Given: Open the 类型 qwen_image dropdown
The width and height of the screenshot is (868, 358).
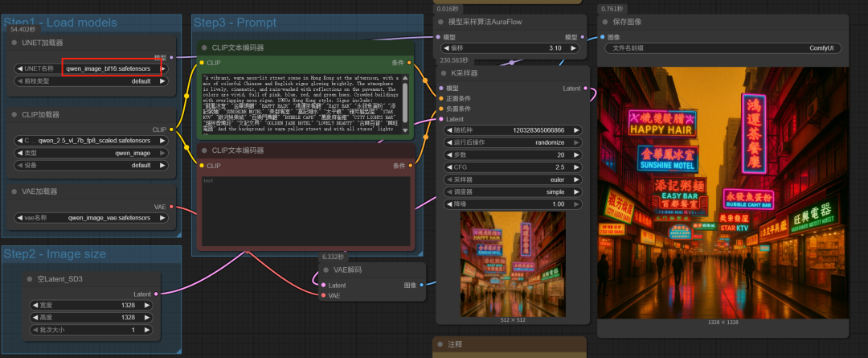Looking at the screenshot, I should pyautogui.click(x=91, y=153).
